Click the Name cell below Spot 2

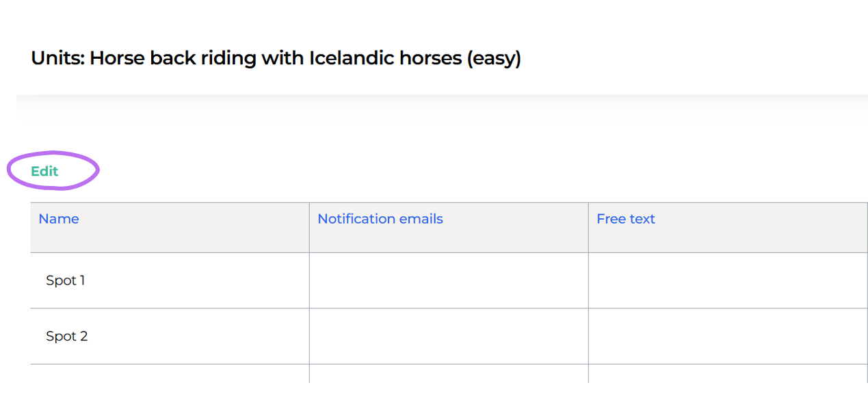pos(170,374)
